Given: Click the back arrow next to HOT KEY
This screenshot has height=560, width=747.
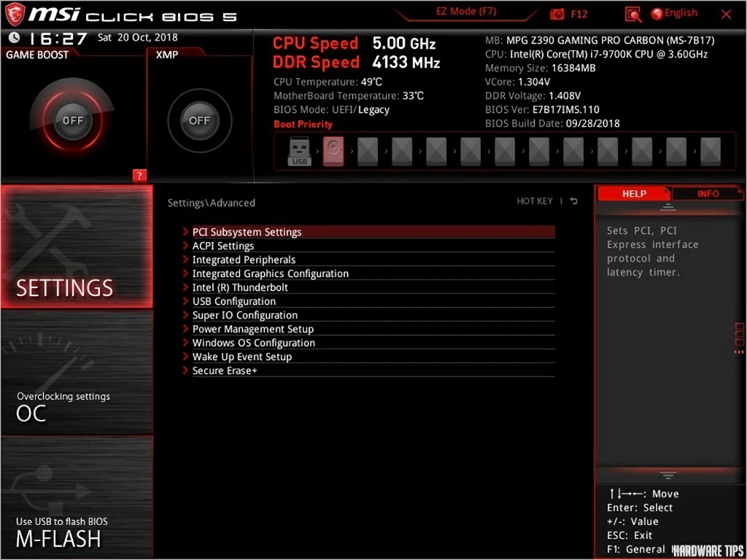Looking at the screenshot, I should [x=574, y=201].
